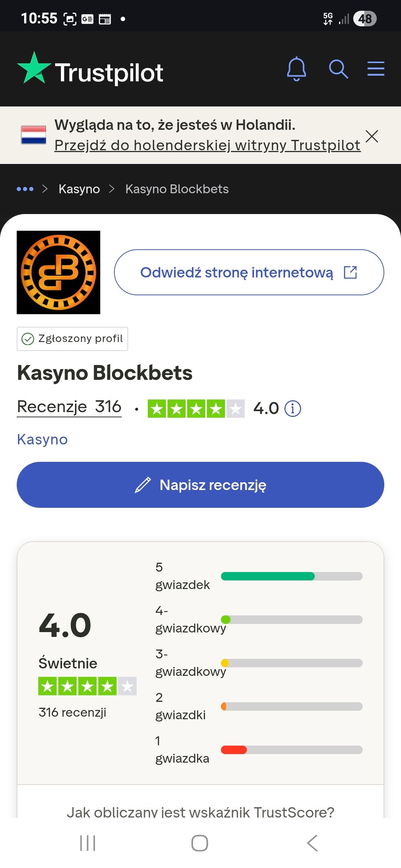Tap the TrustScore info icon

pyautogui.click(x=293, y=409)
